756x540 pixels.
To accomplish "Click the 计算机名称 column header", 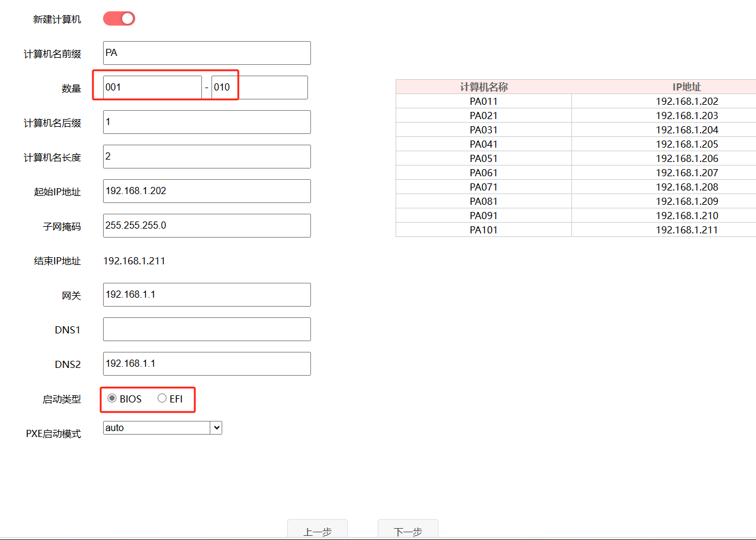I will [484, 87].
